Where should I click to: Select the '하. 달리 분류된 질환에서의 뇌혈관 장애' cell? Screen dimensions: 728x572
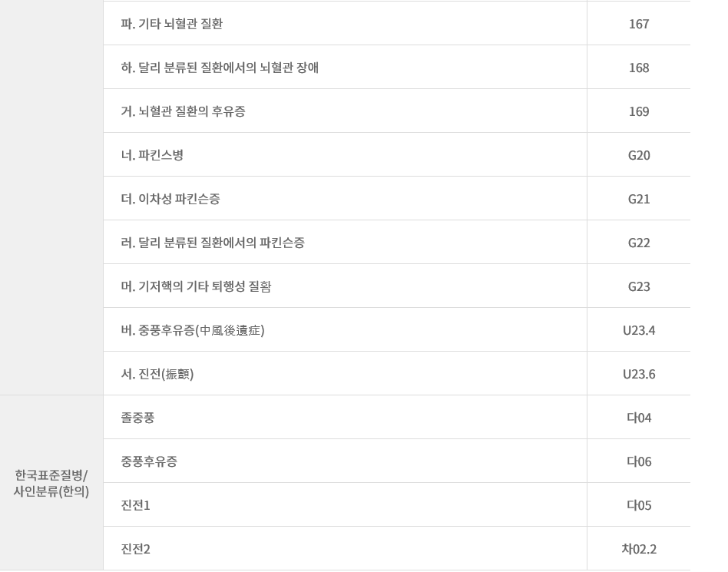tap(220, 68)
